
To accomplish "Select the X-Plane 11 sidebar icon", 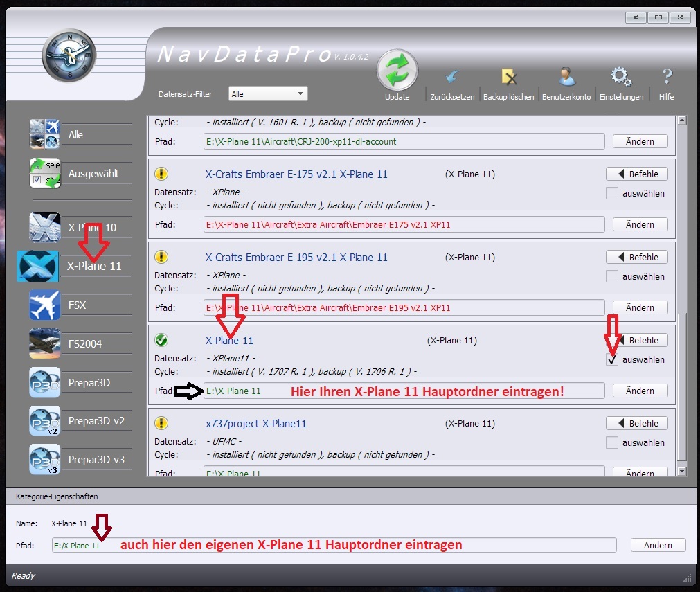I will tap(38, 266).
